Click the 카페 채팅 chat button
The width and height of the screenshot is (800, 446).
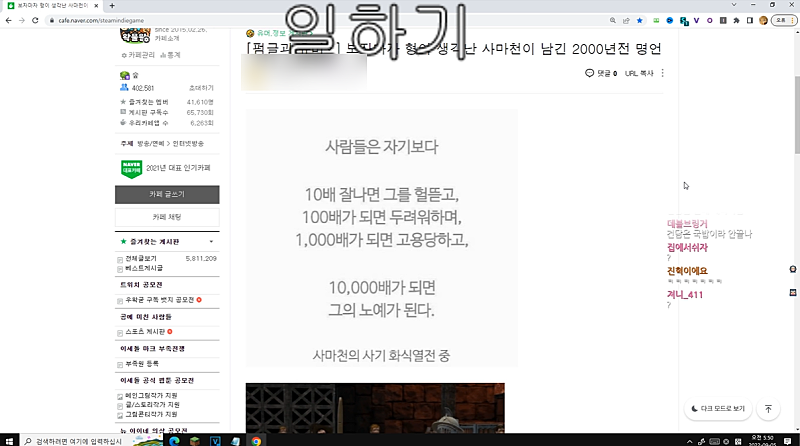click(x=167, y=217)
